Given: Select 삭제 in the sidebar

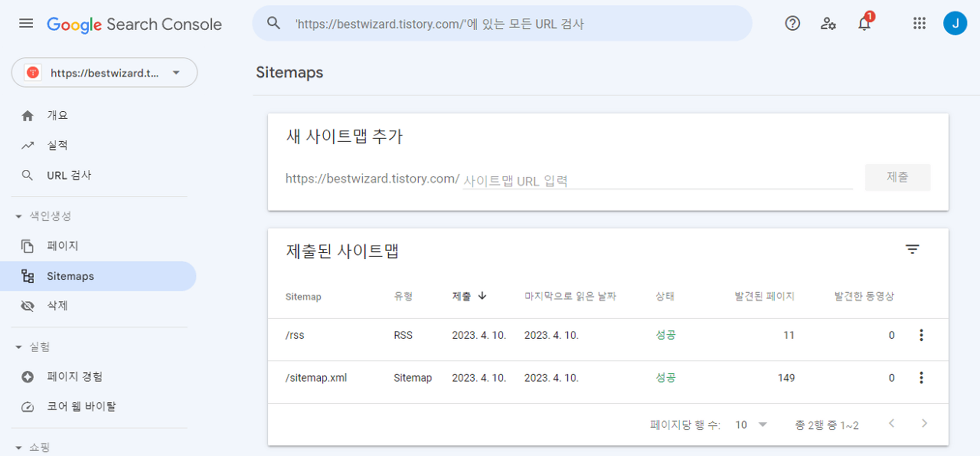Looking at the screenshot, I should [x=57, y=304].
